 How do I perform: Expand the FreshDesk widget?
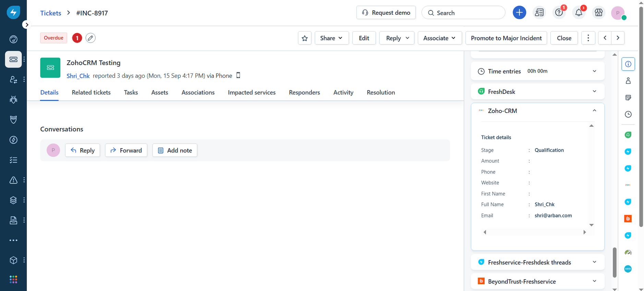tap(538, 91)
